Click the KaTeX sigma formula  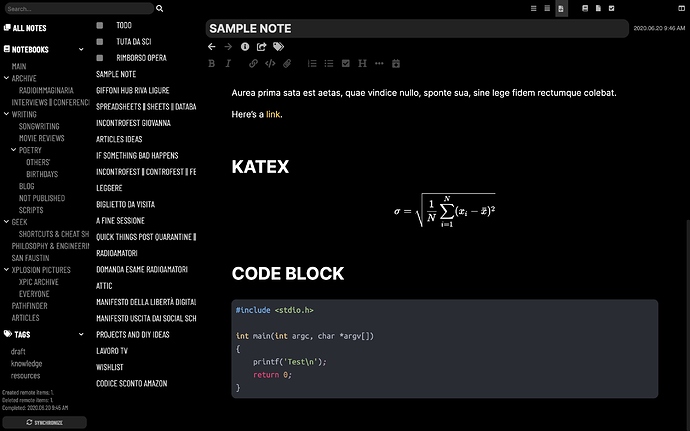click(444, 211)
